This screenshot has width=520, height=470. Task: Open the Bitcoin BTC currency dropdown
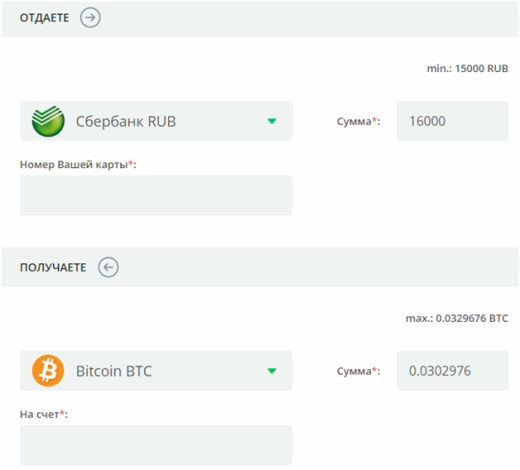tap(156, 370)
